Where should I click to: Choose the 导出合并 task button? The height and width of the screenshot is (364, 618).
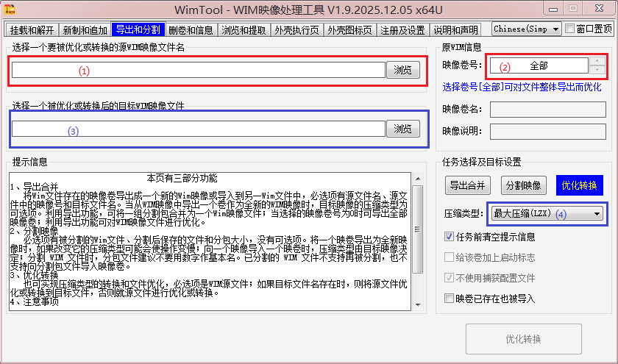coord(467,185)
